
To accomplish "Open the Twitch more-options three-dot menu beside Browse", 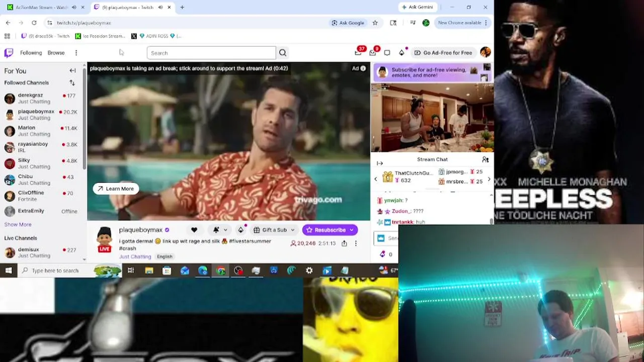I will pyautogui.click(x=76, y=53).
